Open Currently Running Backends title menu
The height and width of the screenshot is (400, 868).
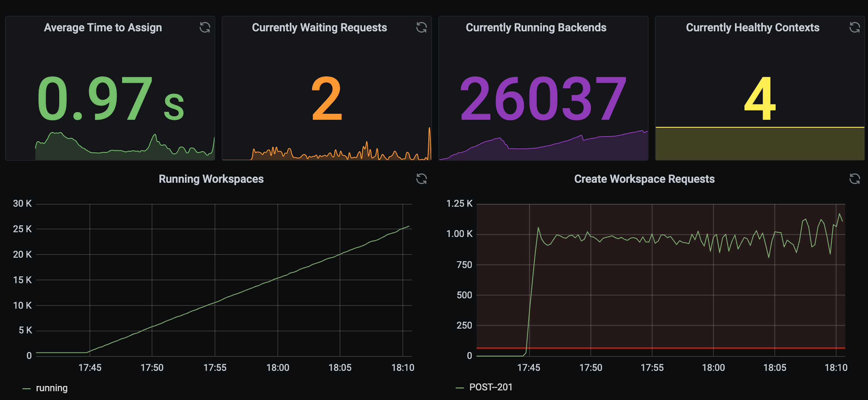click(x=536, y=27)
